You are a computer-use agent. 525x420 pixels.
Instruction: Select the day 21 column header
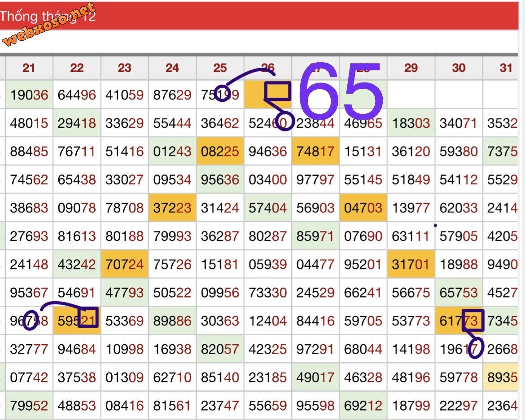tap(29, 68)
